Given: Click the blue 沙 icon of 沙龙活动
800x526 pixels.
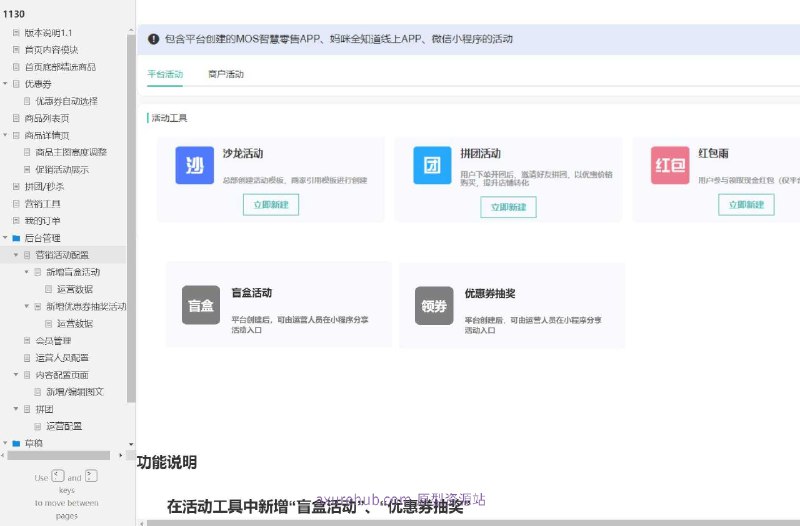Looking at the screenshot, I should [194, 165].
